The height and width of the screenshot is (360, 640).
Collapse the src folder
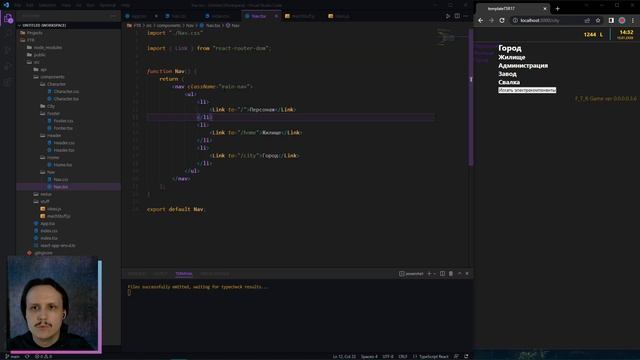click(33, 62)
